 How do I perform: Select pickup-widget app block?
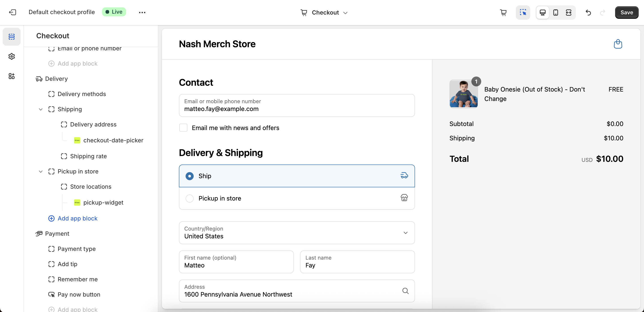[103, 202]
